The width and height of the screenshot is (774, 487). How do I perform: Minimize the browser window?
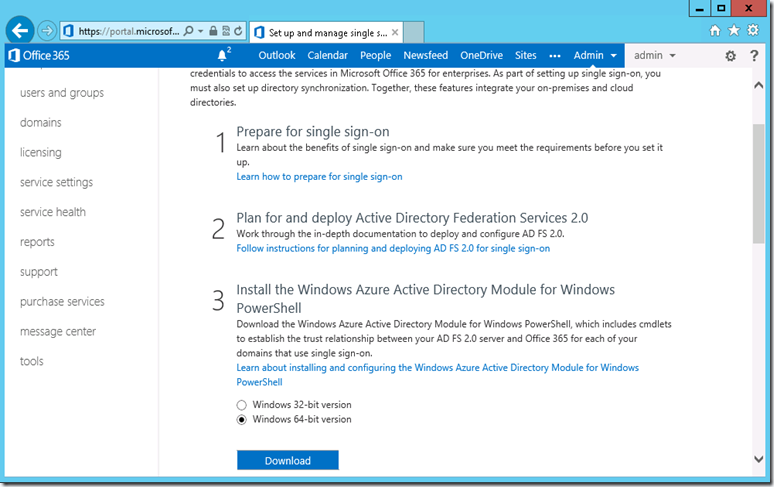699,8
